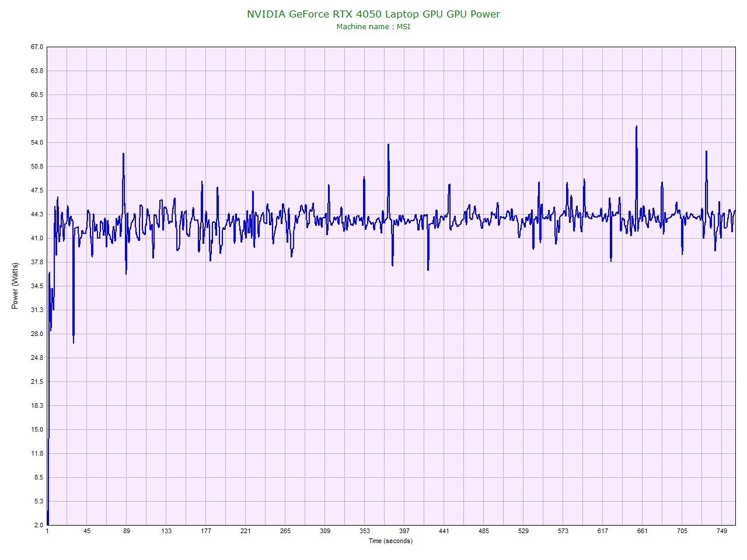Select the 28.0 Y-axis tick label
Screen dimensions: 747x560
pyautogui.click(x=37, y=334)
